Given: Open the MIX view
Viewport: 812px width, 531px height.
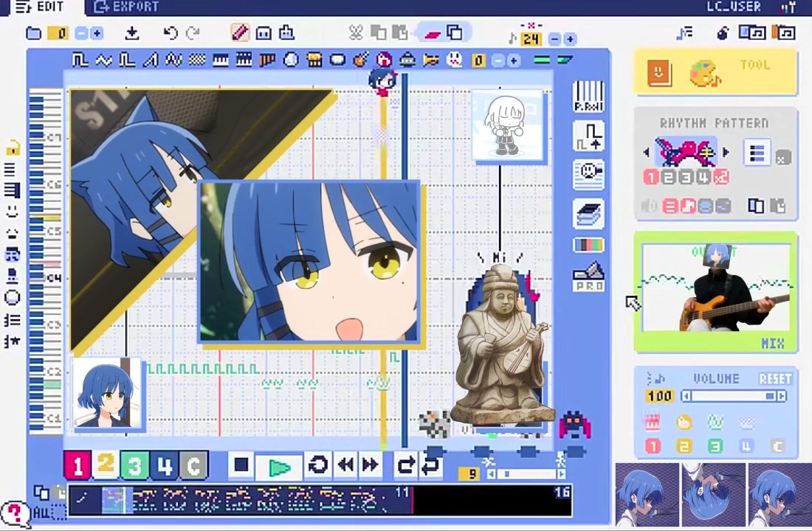Looking at the screenshot, I should [774, 344].
